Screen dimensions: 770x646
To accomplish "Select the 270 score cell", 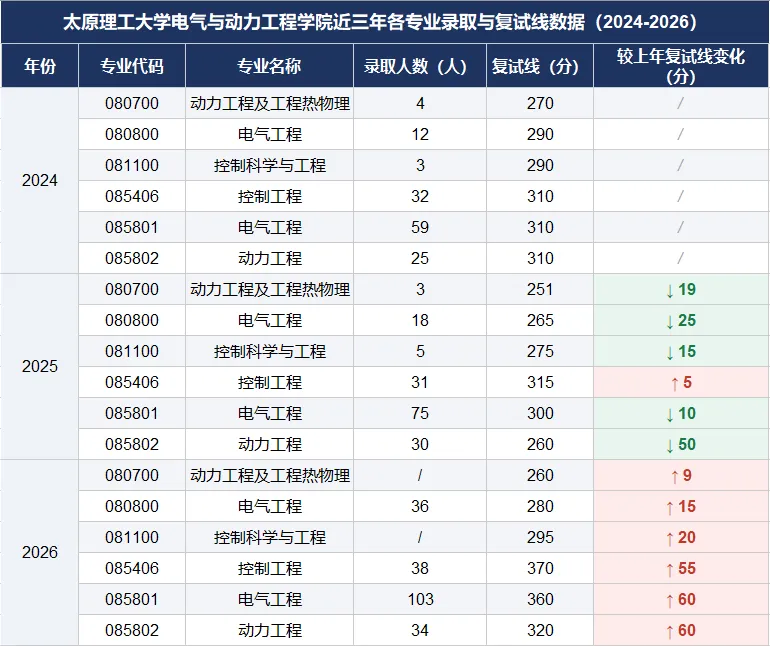I will (x=540, y=103).
